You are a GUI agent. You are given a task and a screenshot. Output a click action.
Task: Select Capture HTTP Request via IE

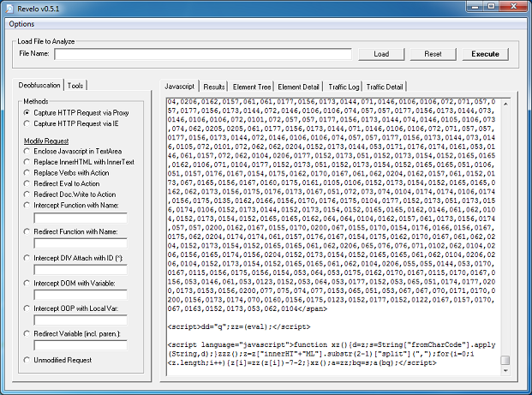pos(28,124)
